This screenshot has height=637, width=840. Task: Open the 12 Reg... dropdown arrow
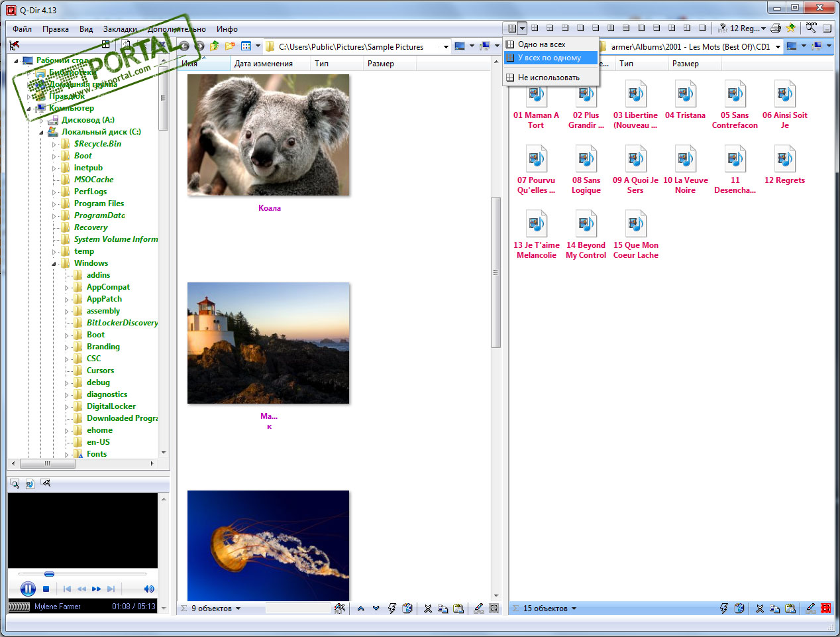[x=763, y=29]
